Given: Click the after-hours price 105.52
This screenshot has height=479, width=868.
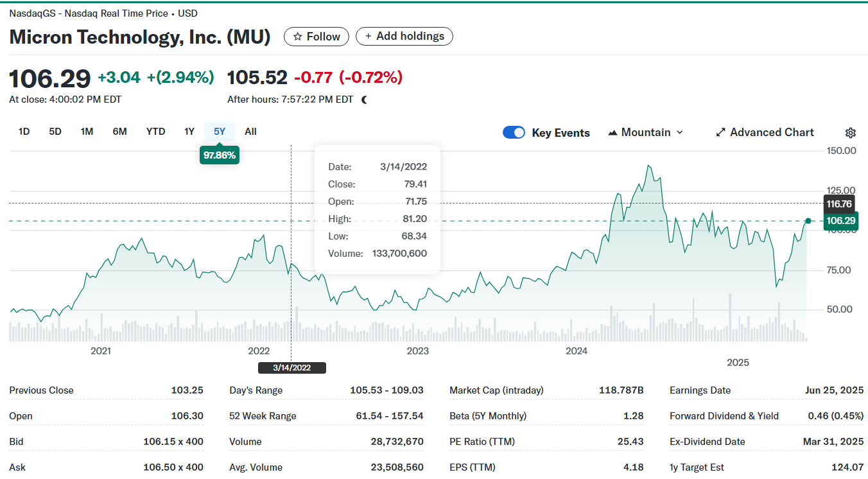Looking at the screenshot, I should 257,78.
